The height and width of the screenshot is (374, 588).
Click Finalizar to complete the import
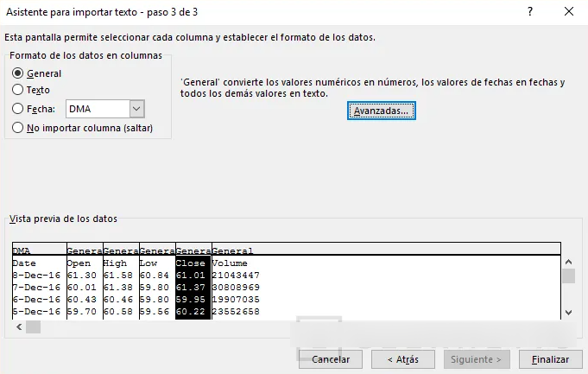tap(550, 358)
